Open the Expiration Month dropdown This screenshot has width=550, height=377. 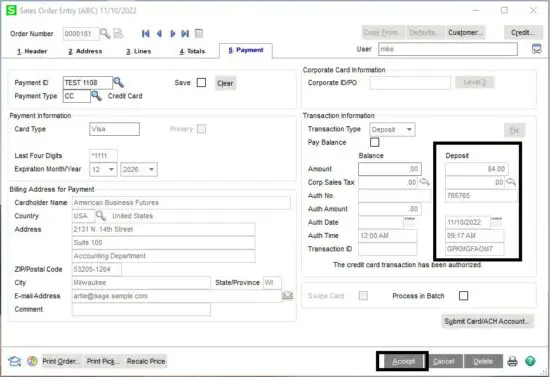tap(111, 169)
